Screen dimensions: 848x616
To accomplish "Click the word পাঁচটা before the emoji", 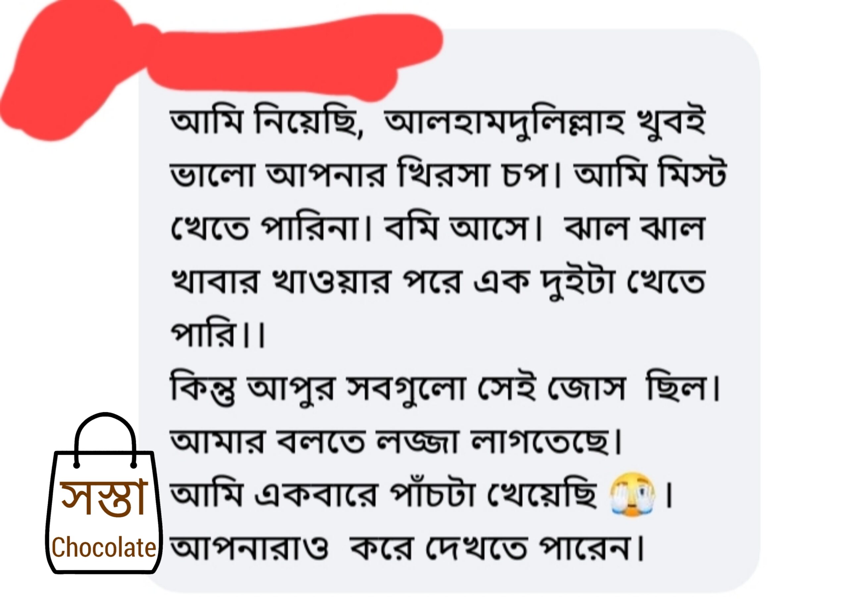I will 433,494.
